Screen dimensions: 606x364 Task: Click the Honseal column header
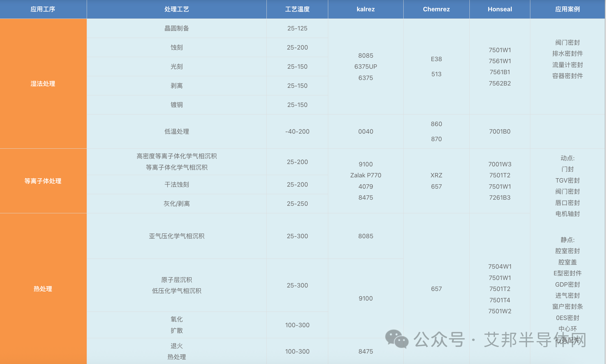click(500, 9)
